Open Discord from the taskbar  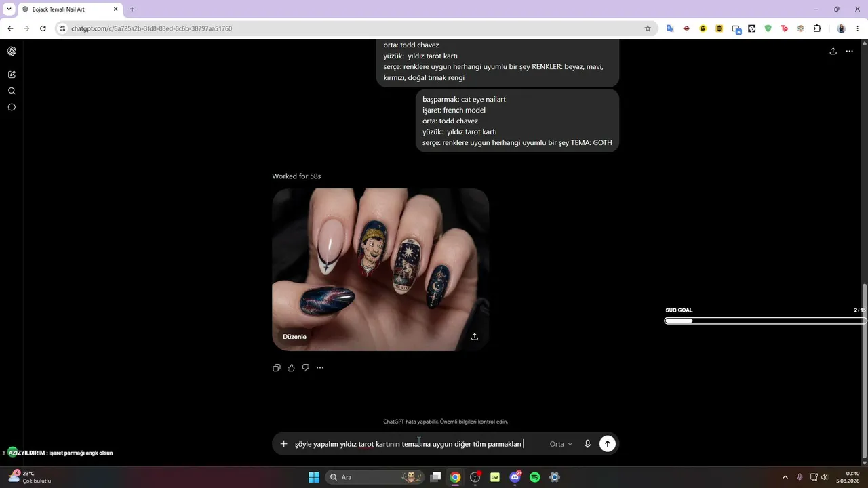click(x=515, y=477)
